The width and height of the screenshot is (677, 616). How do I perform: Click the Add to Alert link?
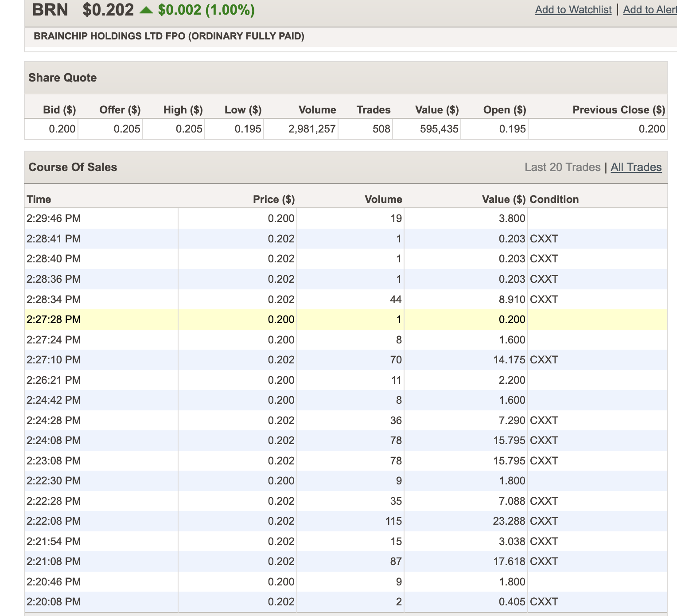click(x=650, y=10)
